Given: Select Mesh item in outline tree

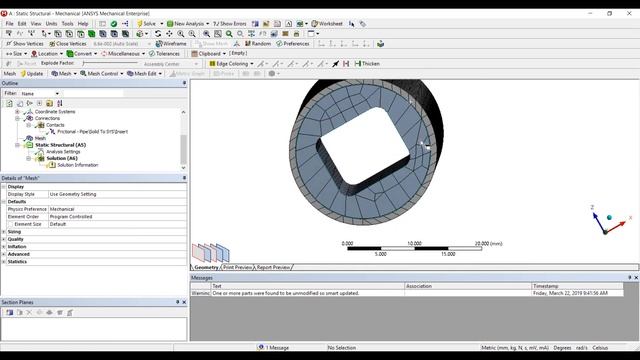Looking at the screenshot, I should [40, 138].
